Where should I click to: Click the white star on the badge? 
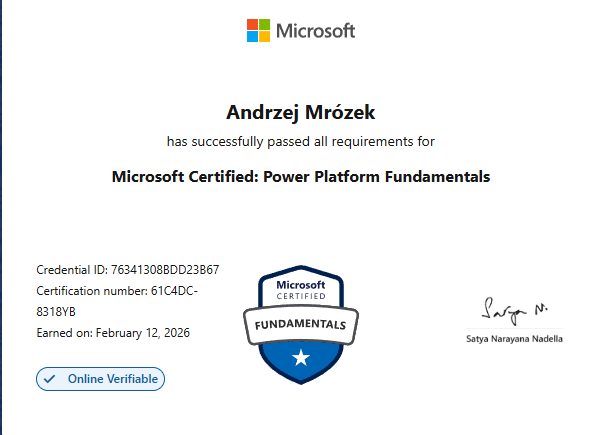(x=301, y=358)
